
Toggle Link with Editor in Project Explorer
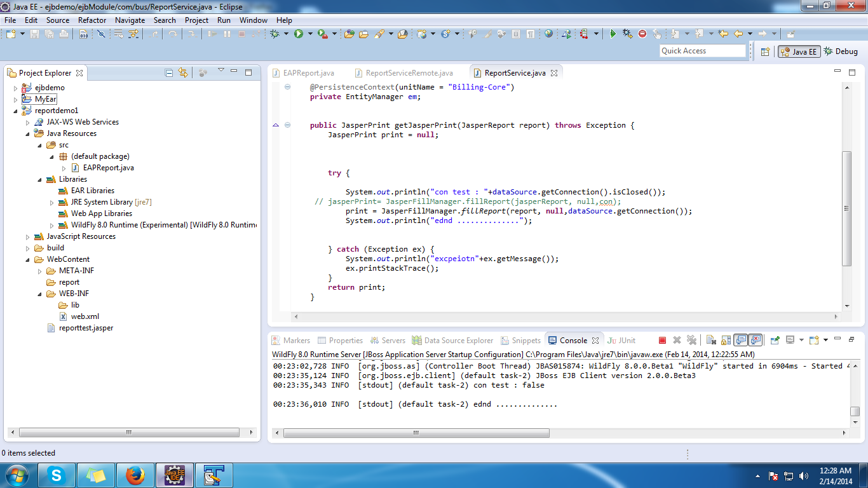pos(183,72)
